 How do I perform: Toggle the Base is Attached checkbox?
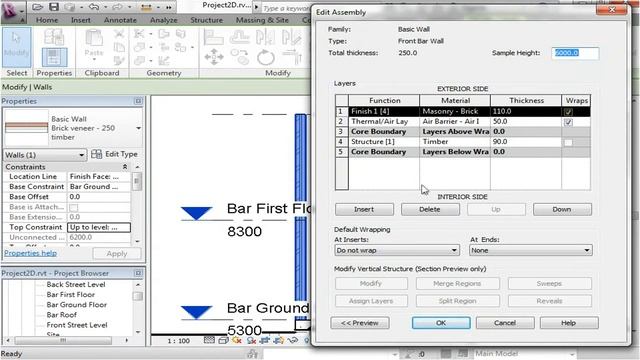(73, 207)
